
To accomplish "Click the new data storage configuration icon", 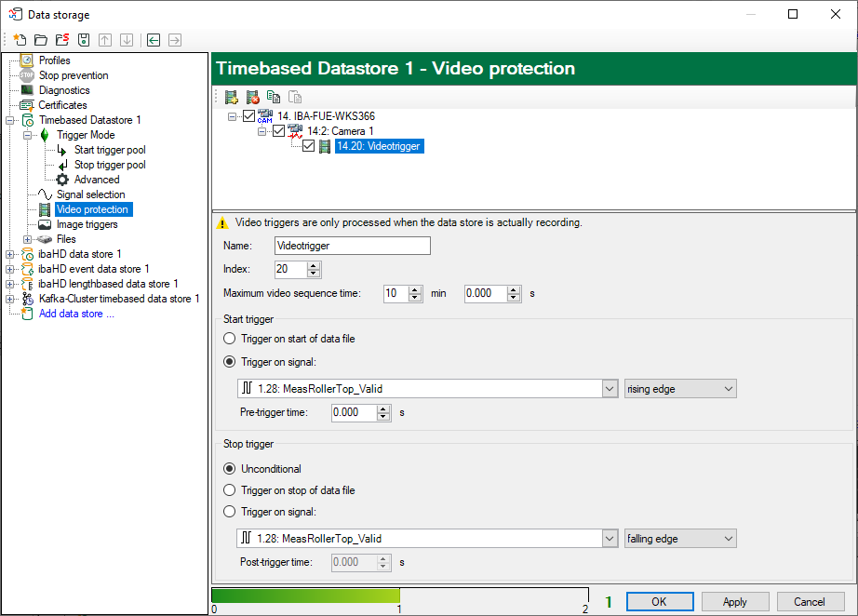I will [x=20, y=40].
